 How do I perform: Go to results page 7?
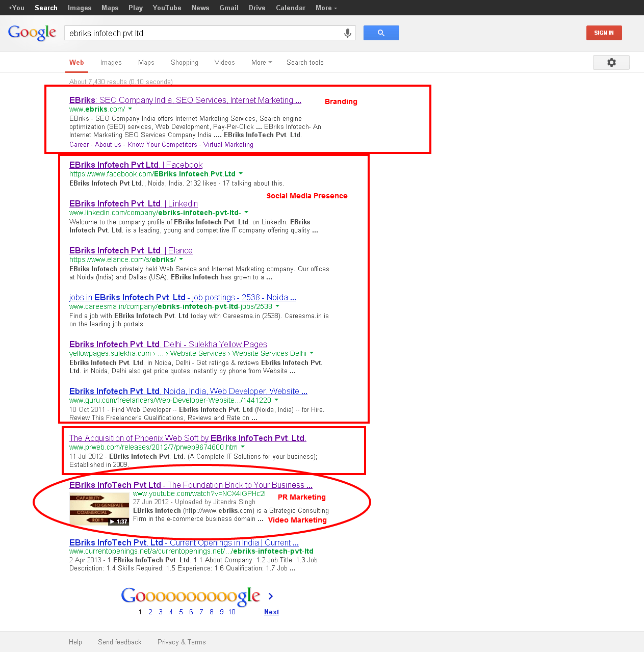point(201,612)
